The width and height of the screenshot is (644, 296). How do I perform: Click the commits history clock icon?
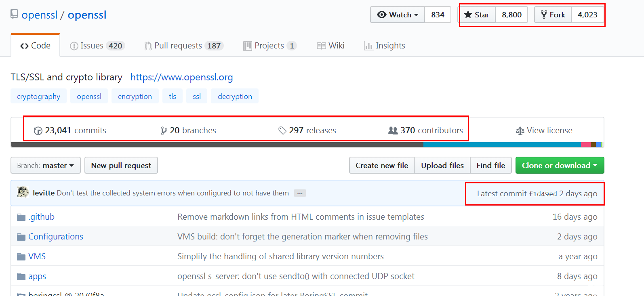point(38,131)
